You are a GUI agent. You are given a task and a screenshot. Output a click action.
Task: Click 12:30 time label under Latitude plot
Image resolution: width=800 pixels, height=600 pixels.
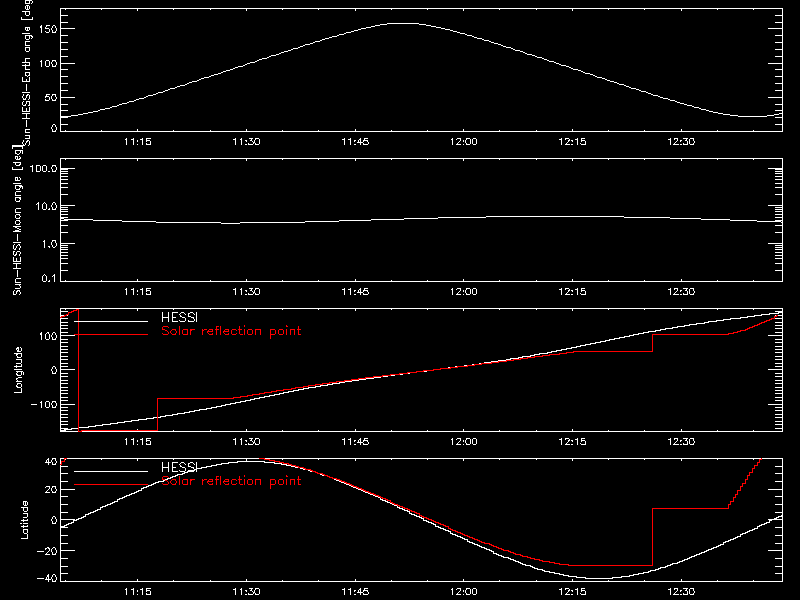coord(681,592)
